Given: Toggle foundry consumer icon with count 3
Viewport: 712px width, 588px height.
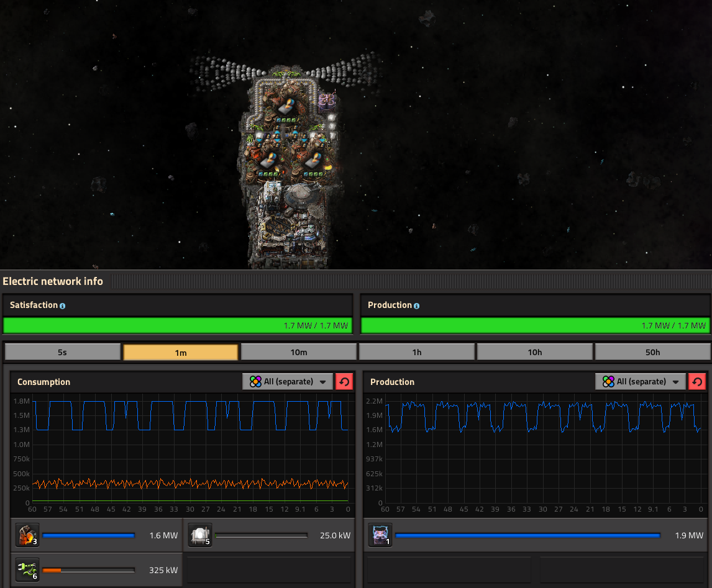Looking at the screenshot, I should (x=27, y=535).
